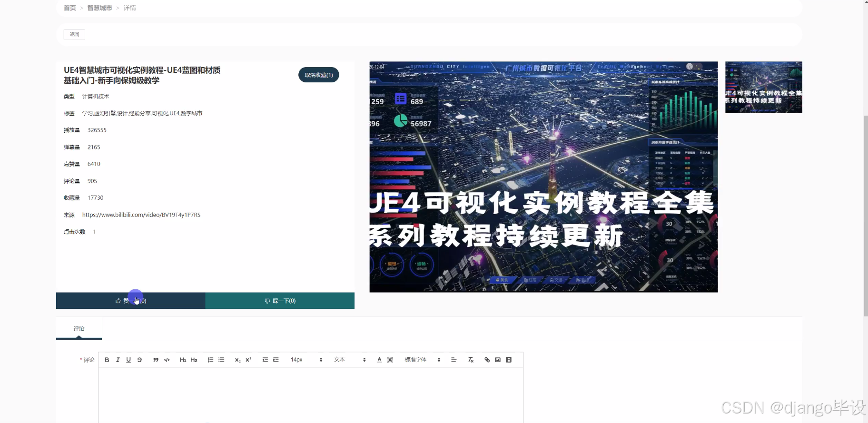Toggle bold formatting in comment editor

tap(107, 360)
